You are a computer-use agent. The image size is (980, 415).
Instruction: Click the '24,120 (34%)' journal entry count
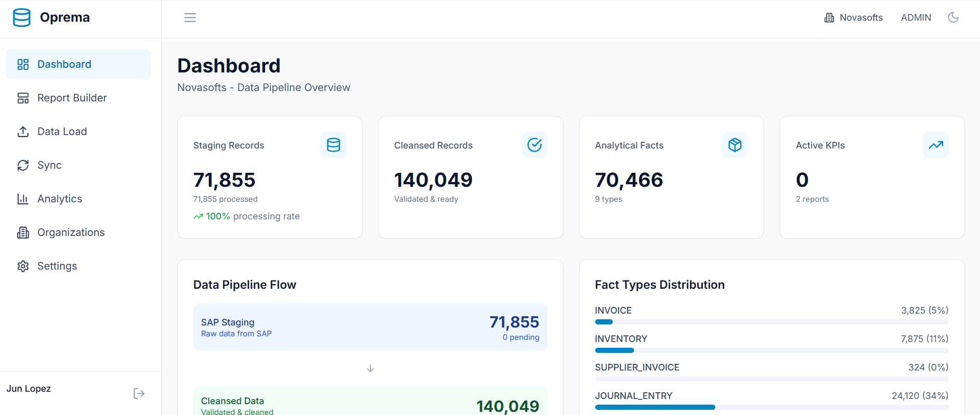coord(920,396)
